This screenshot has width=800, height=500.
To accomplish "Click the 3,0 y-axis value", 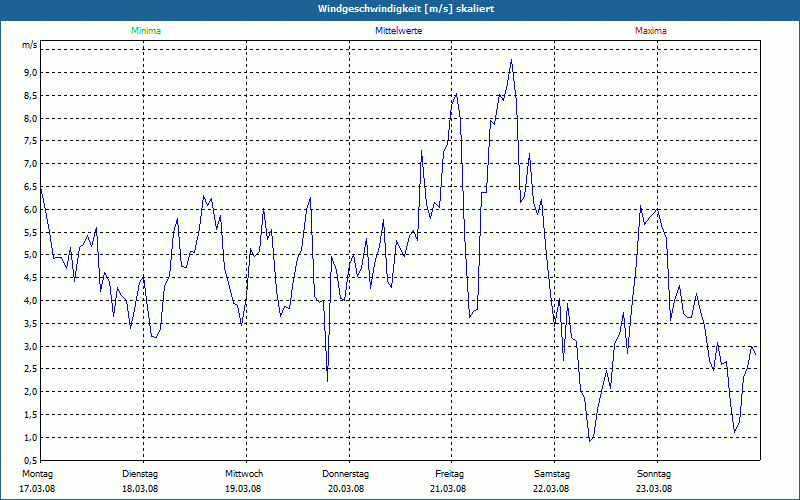I will [31, 346].
